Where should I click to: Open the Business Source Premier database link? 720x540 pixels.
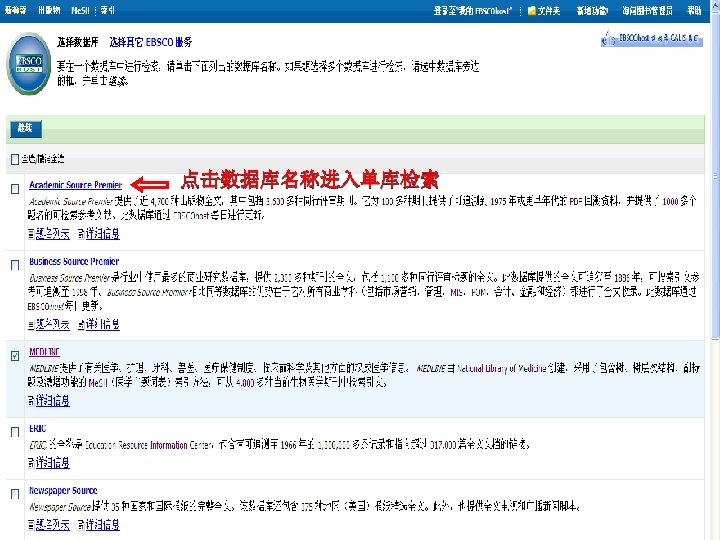click(x=74, y=261)
